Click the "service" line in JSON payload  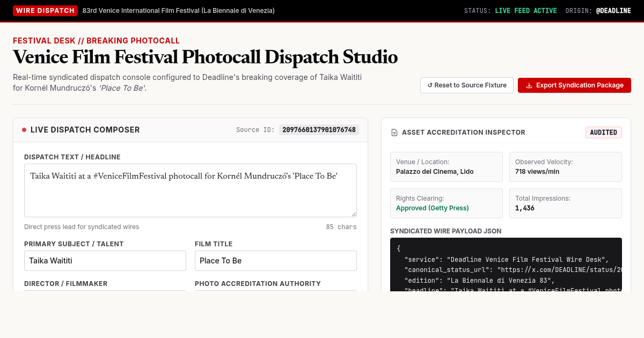tap(507, 259)
